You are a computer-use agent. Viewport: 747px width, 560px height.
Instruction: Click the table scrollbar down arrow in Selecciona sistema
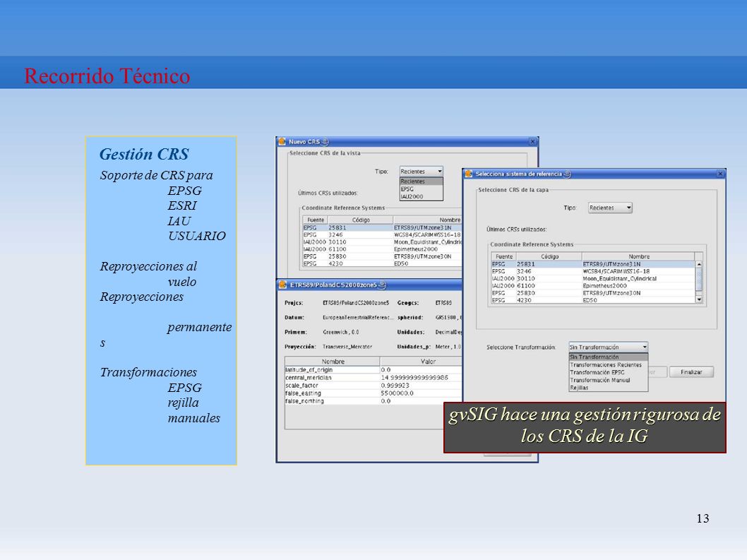(699, 300)
